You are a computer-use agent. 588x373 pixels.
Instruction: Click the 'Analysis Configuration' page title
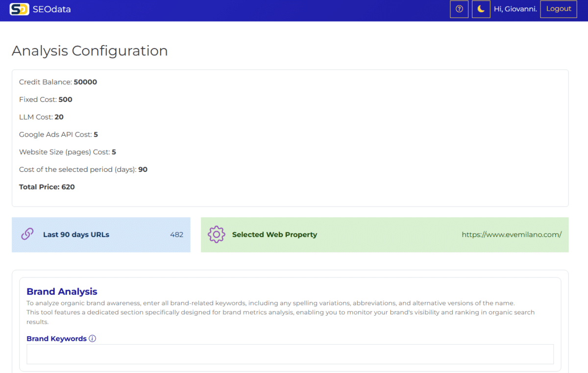[90, 51]
